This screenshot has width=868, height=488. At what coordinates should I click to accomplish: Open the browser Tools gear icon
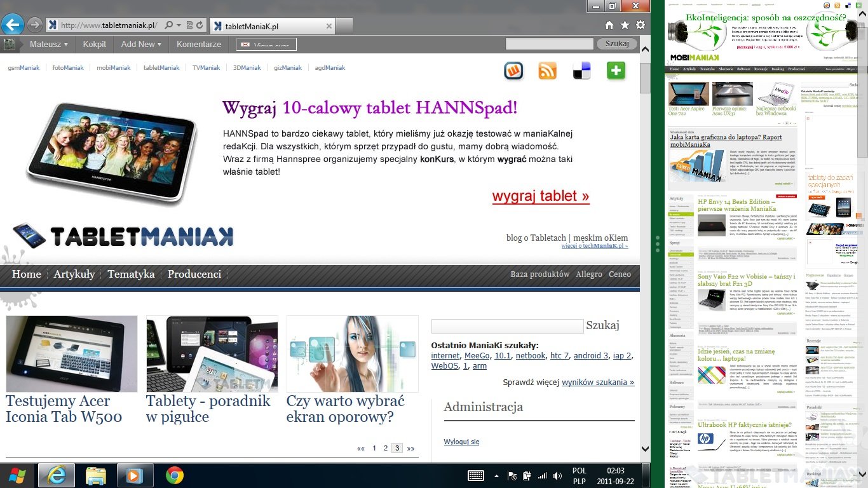pyautogui.click(x=640, y=25)
